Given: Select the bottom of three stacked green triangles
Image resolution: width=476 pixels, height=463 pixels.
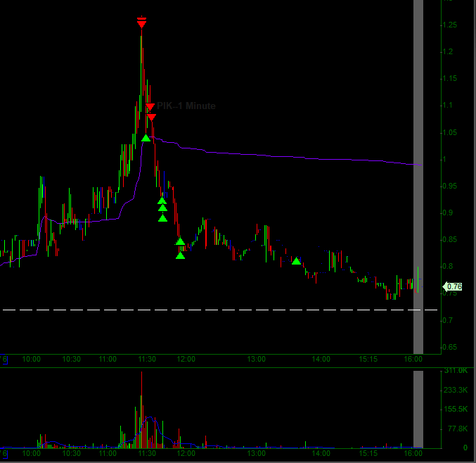Looking at the screenshot, I should click(x=162, y=218).
